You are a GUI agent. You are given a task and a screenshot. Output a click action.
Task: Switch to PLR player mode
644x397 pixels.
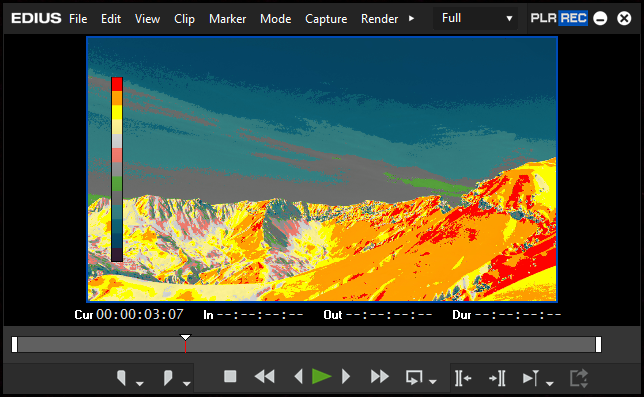543,18
